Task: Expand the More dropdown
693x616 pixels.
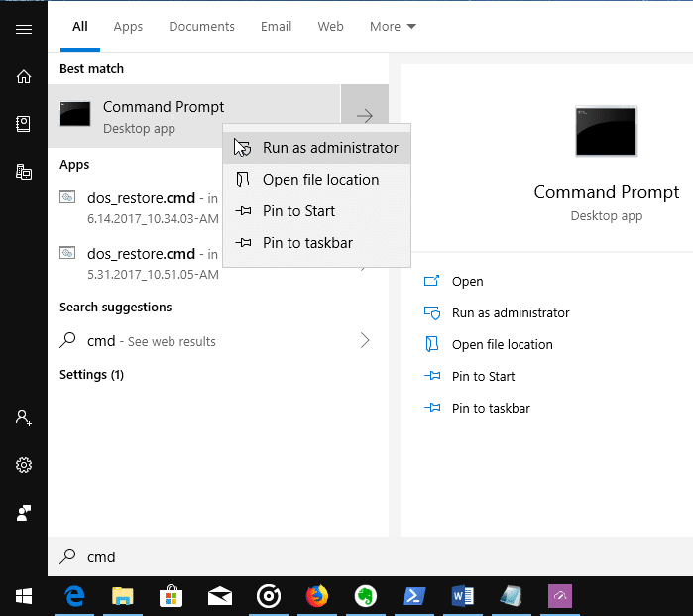Action: [393, 27]
